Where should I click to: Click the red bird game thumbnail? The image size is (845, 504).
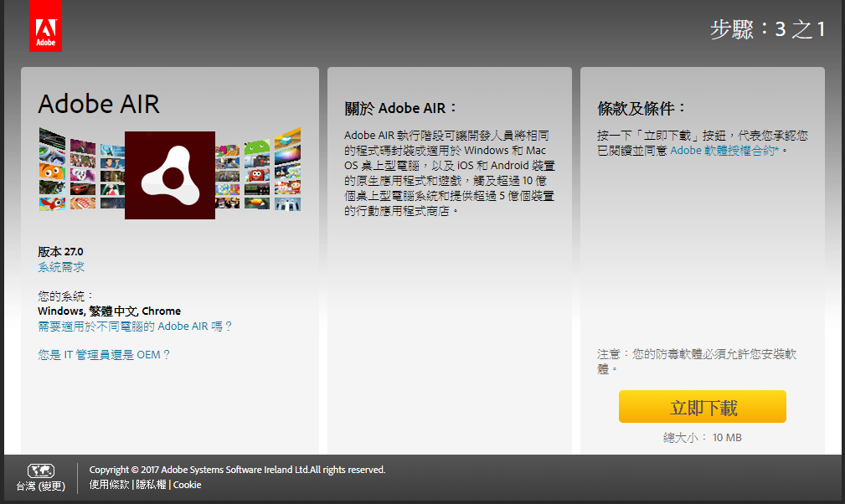coord(52,202)
